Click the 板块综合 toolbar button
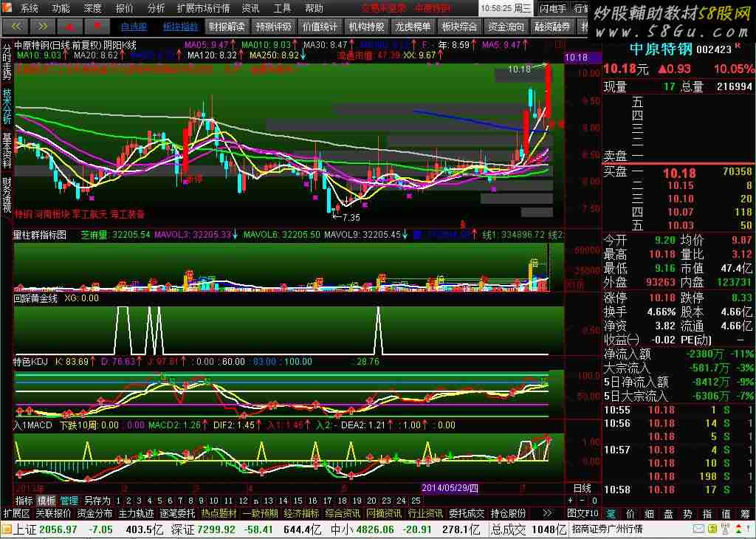The height and width of the screenshot is (539, 756). click(x=459, y=27)
